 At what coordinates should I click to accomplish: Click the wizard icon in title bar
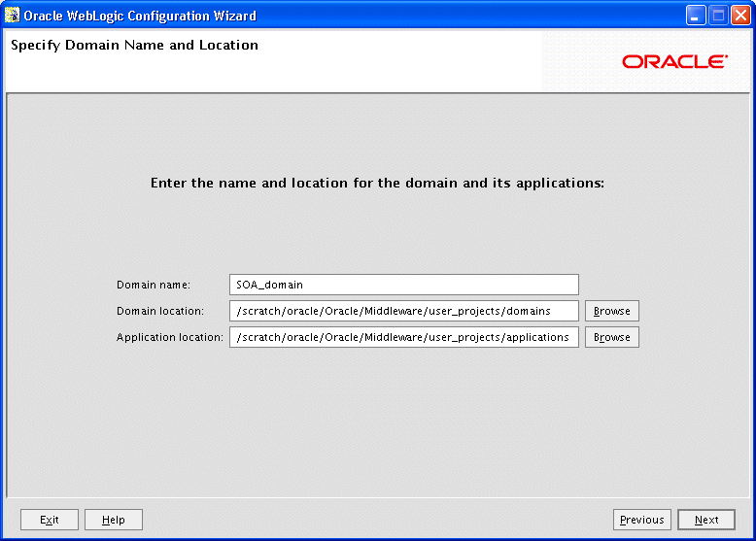pyautogui.click(x=12, y=15)
